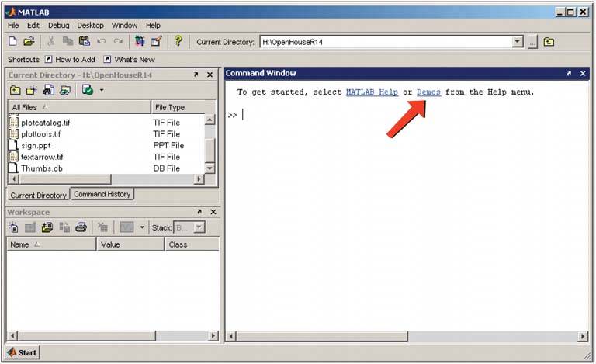Open the Debug menu

(58, 26)
